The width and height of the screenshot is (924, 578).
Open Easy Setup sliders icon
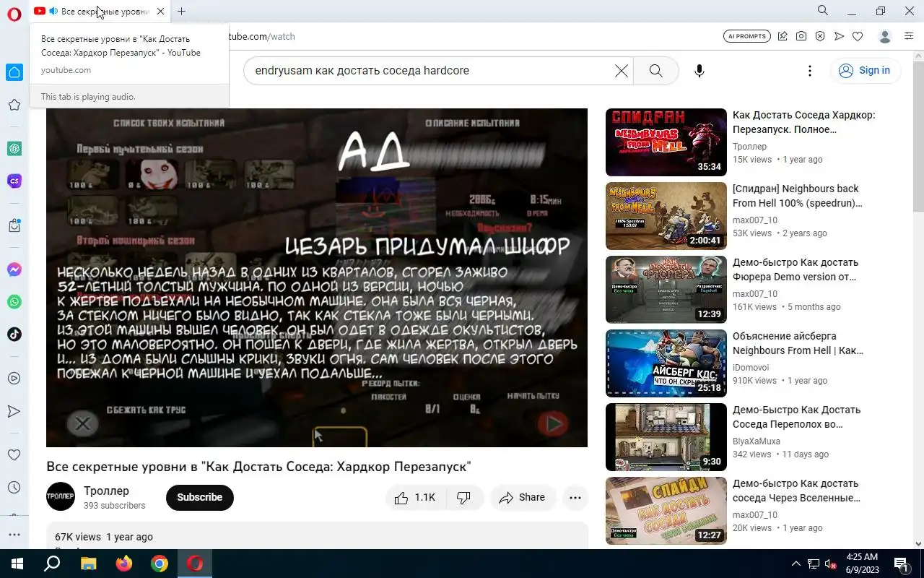908,36
